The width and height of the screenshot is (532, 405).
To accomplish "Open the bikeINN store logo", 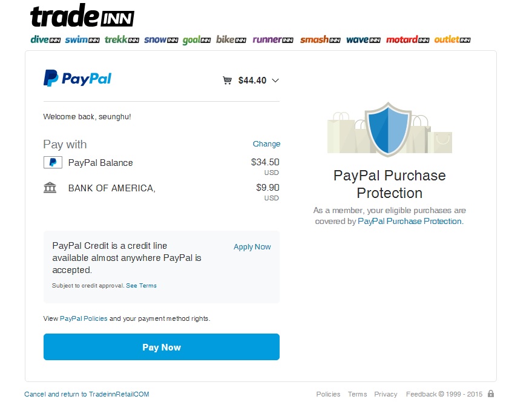I will pos(231,40).
